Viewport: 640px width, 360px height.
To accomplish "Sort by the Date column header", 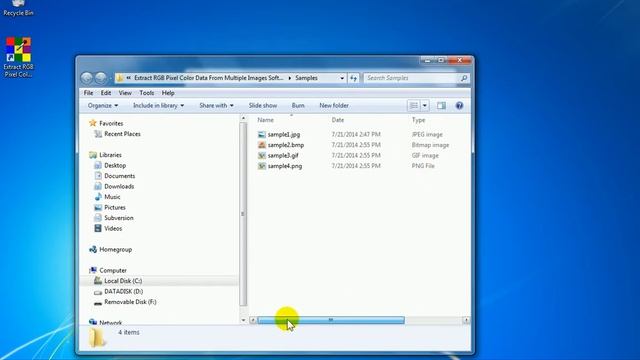I will pos(338,120).
